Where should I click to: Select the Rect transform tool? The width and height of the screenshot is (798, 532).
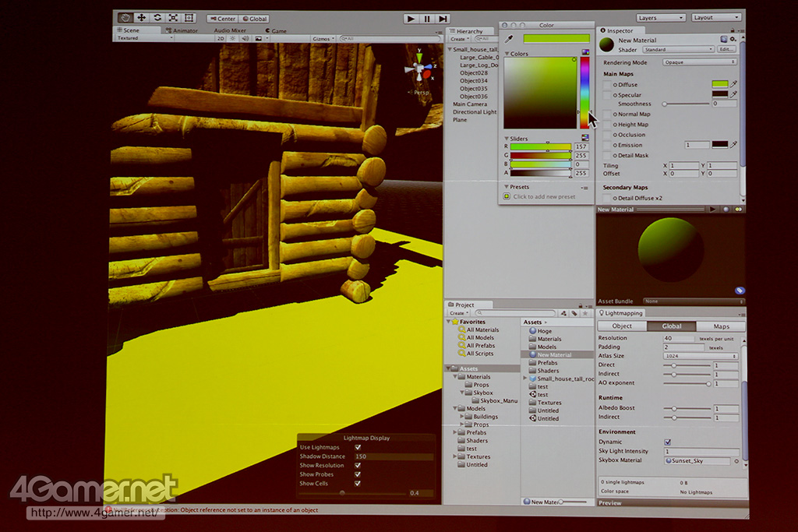tap(189, 18)
